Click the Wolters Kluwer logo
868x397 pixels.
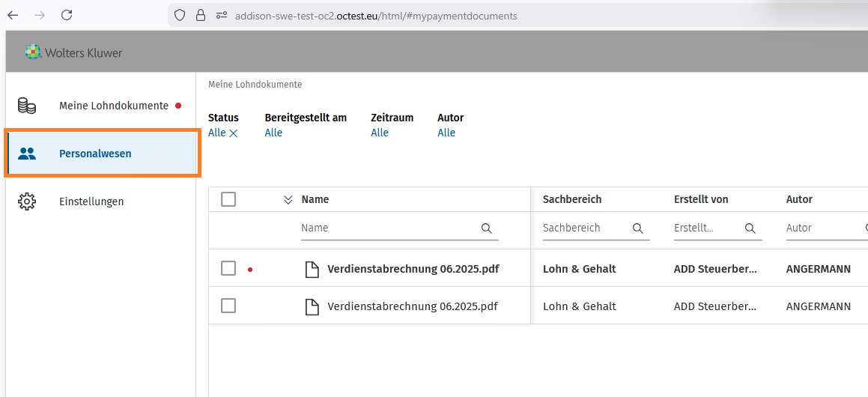coord(73,52)
